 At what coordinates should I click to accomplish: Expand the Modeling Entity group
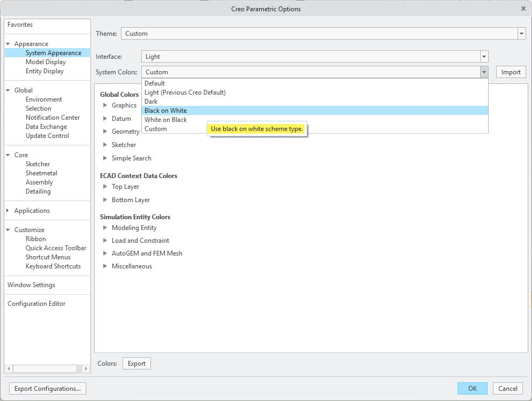coord(105,228)
